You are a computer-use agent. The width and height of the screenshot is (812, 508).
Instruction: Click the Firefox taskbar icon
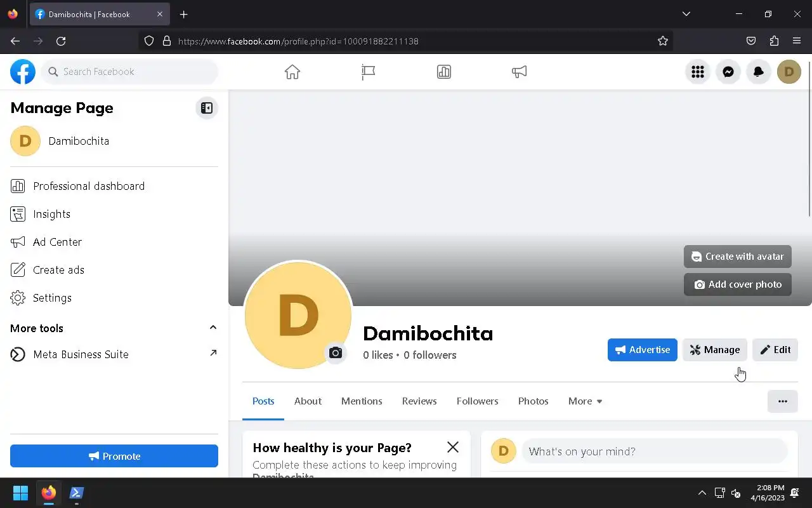(49, 493)
